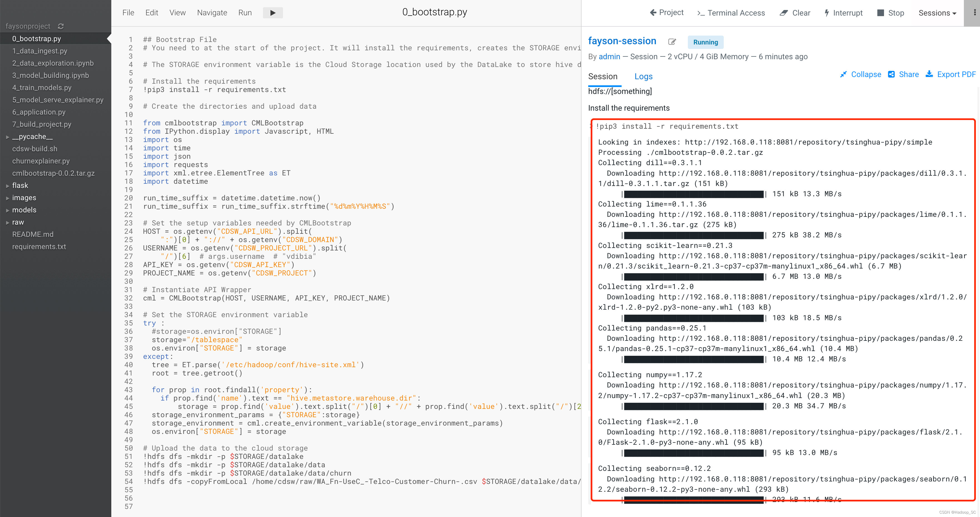The height and width of the screenshot is (517, 980).
Task: Open the admin user link
Action: click(x=609, y=57)
